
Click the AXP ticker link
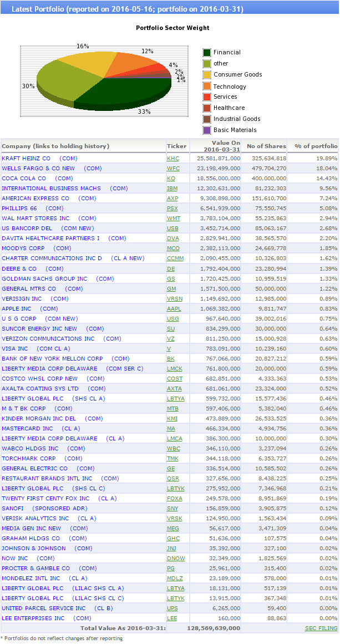click(172, 199)
